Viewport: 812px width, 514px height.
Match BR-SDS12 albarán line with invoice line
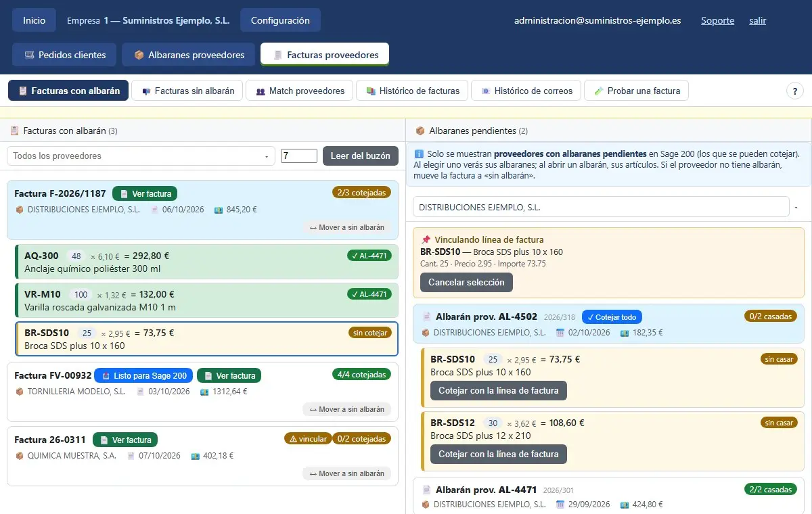pos(499,454)
